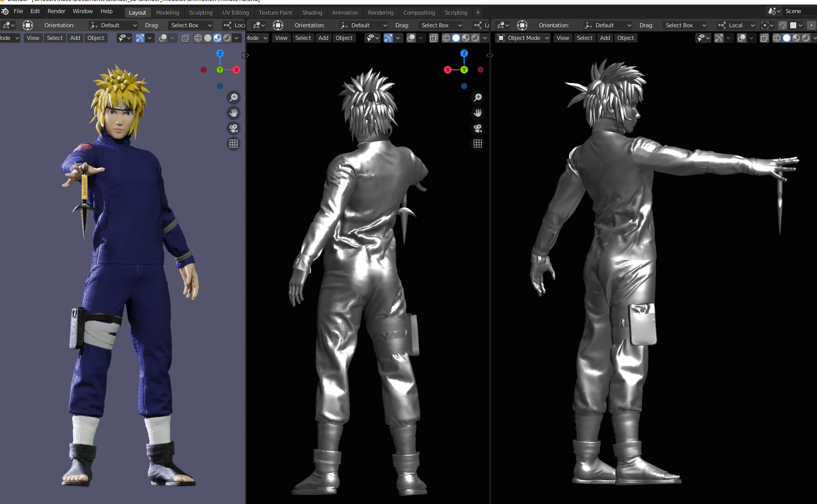Open View menu in the left viewport
Image resolution: width=817 pixels, height=504 pixels.
(x=33, y=38)
